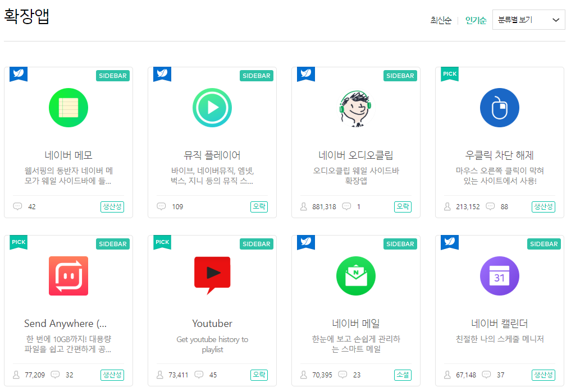Image resolution: width=571 pixels, height=392 pixels.
Task: Click the user count icon on 네이버 메일
Action: coord(304,375)
